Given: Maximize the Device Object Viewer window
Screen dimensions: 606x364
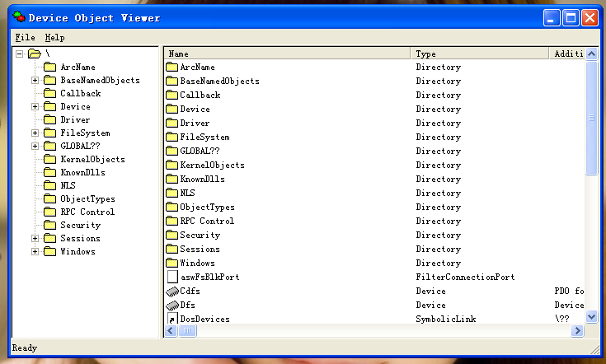Looking at the screenshot, I should 571,18.
